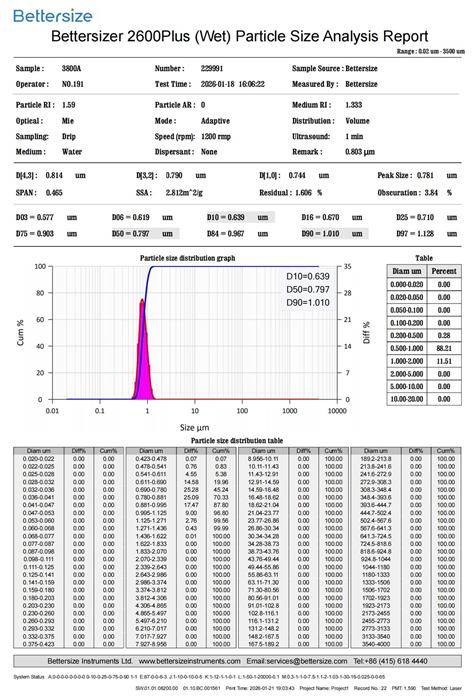Select Speed value 1200 rmp
This screenshot has height=700, width=473.
point(216,137)
